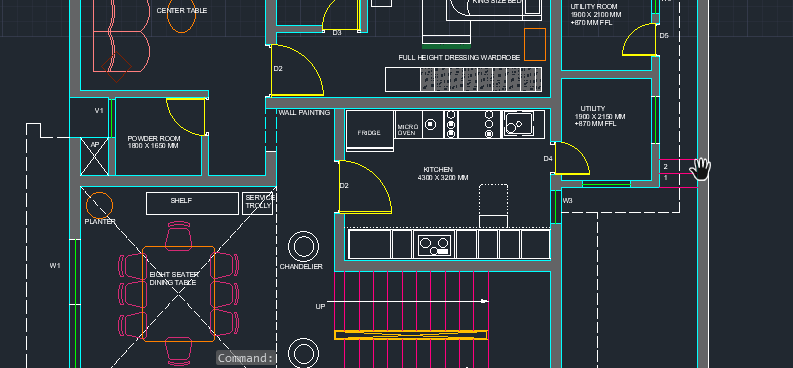Image resolution: width=793 pixels, height=368 pixels.
Task: Click the Command input line
Action: [x=246, y=358]
